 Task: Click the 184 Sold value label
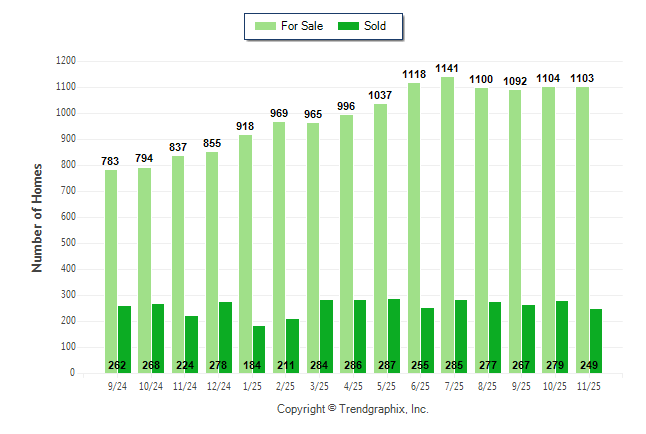[251, 365]
